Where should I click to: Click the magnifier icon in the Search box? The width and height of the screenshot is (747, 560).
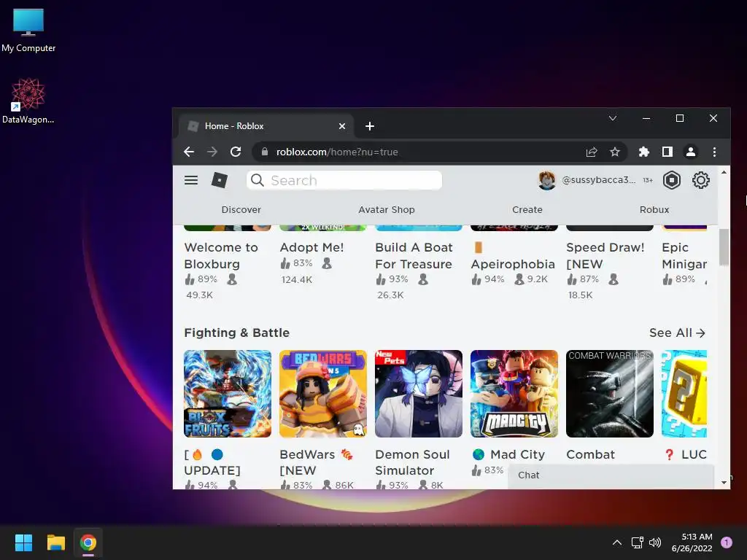coord(258,180)
